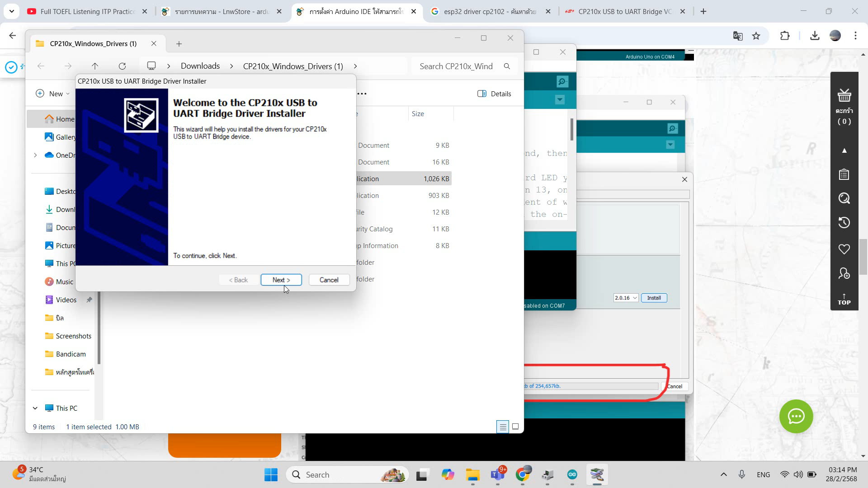Open Chrome downloads icon
The image size is (868, 488).
815,36
